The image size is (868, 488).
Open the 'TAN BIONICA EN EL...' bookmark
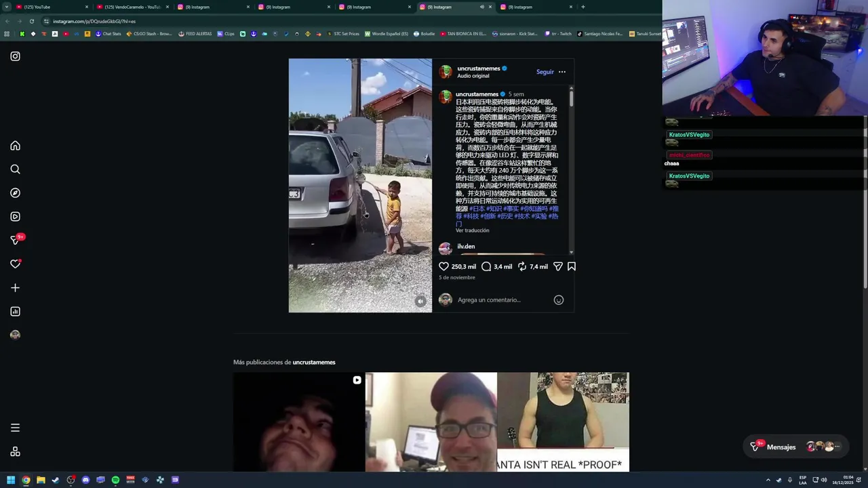coord(463,33)
